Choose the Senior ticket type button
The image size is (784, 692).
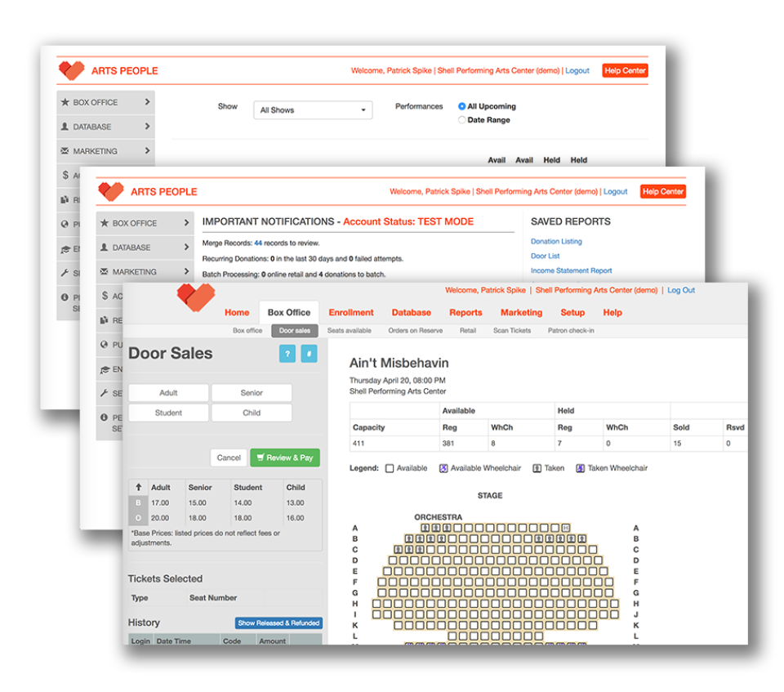(252, 393)
